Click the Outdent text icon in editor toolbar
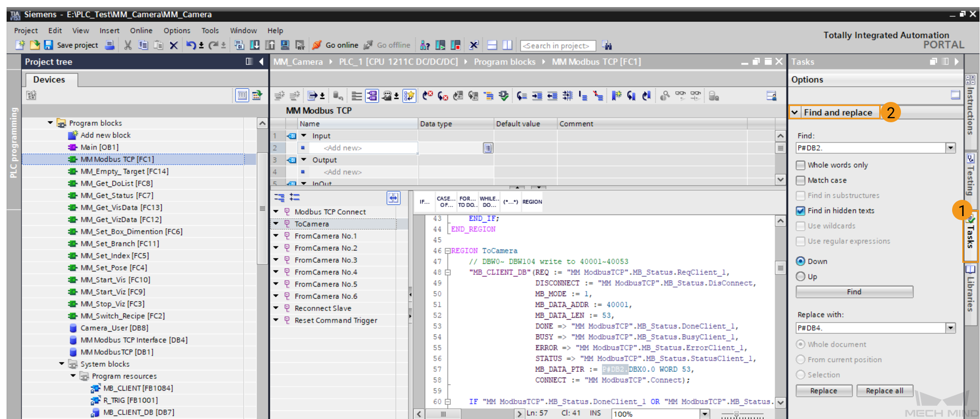980x419 pixels. coord(552,95)
